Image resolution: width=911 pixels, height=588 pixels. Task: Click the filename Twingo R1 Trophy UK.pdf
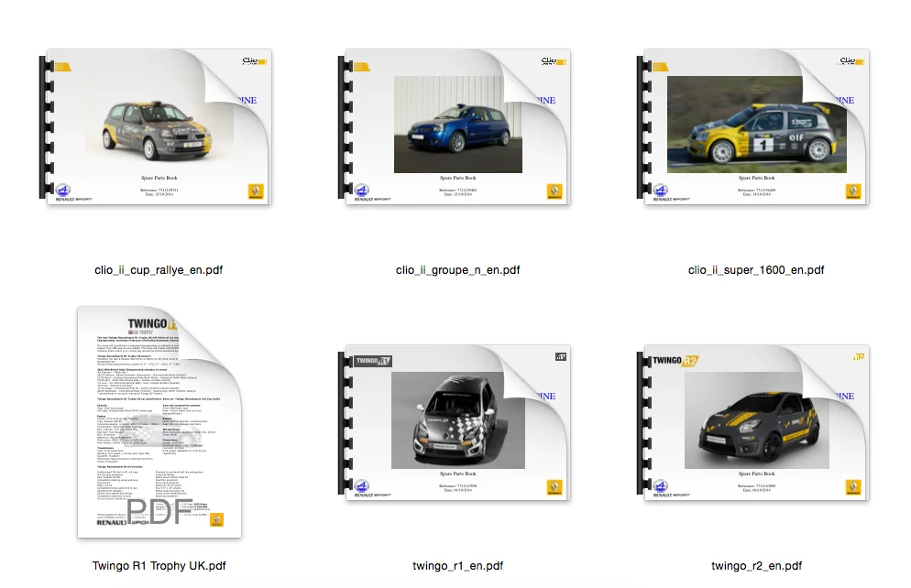click(x=159, y=565)
